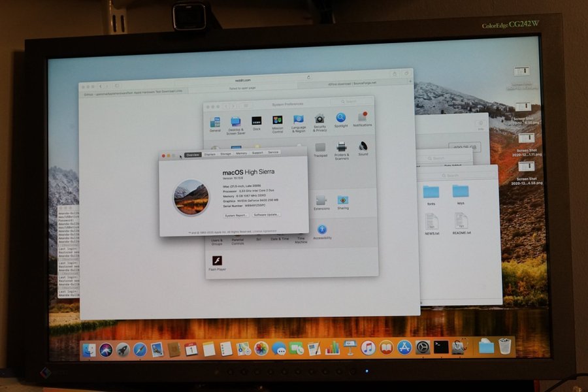Open Desktop & Screen Saver preferences

coord(235,125)
